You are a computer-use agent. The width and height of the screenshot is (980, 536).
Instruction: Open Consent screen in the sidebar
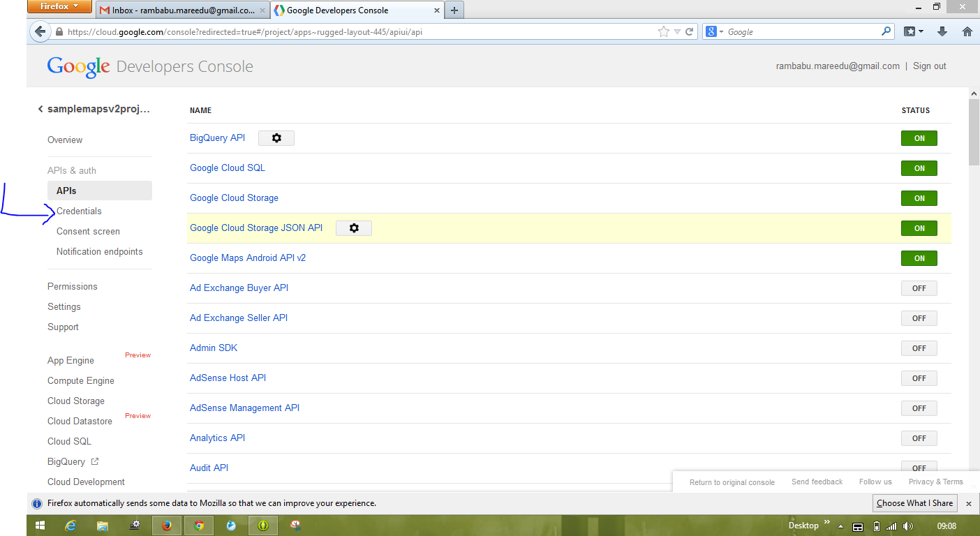point(88,231)
